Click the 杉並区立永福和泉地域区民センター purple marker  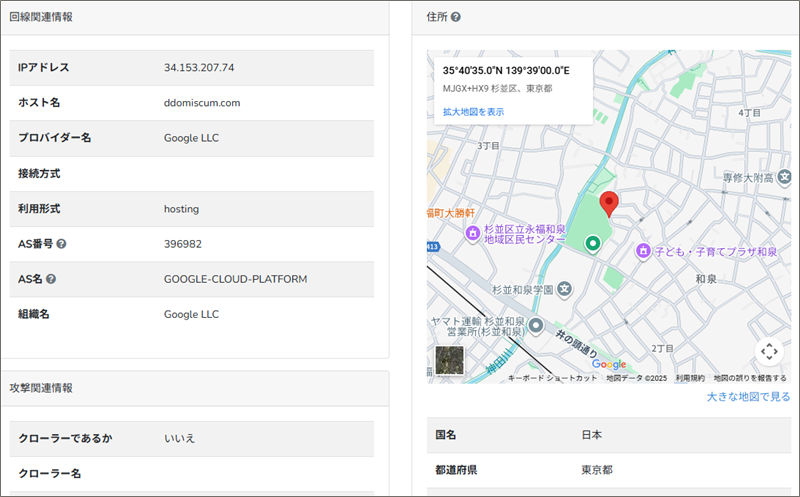point(472,233)
